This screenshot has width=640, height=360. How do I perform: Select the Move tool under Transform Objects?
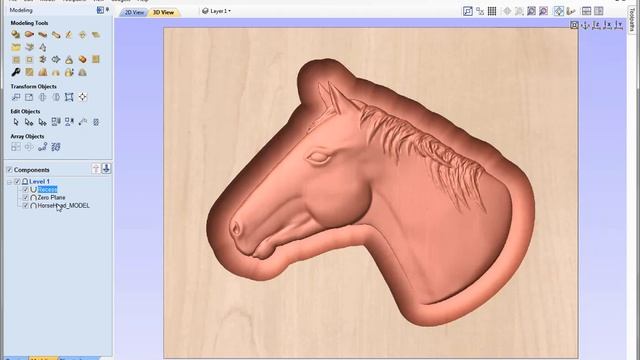[16, 97]
